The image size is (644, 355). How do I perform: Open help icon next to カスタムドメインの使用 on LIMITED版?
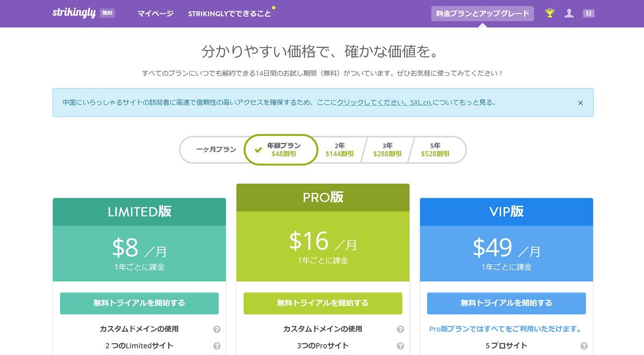click(217, 329)
